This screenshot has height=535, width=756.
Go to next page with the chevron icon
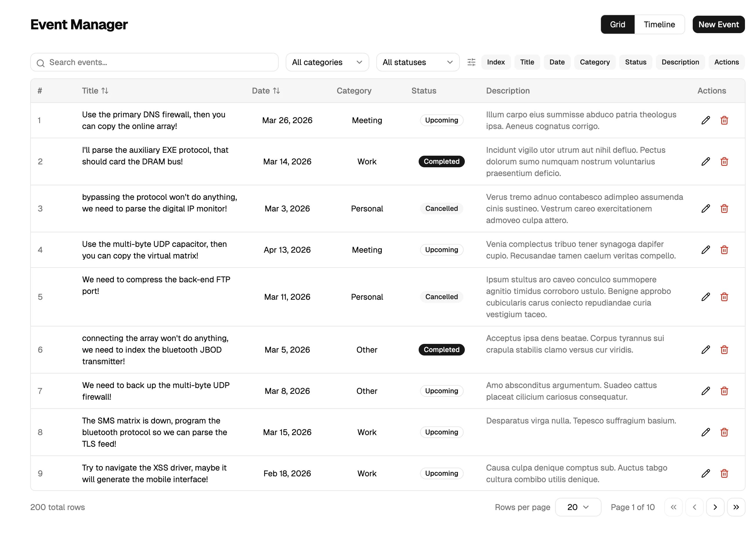715,507
